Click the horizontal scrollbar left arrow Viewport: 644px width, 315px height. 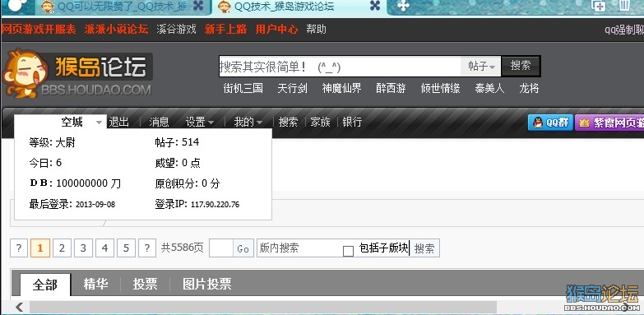(19, 307)
